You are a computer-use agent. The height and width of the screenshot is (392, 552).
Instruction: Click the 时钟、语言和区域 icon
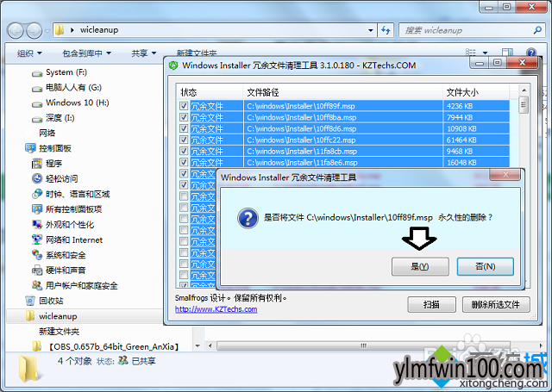click(x=37, y=194)
